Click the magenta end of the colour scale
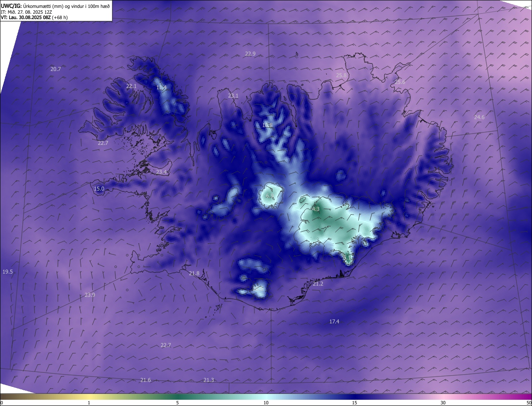Screen dimensions: 532x406 click(x=525, y=396)
